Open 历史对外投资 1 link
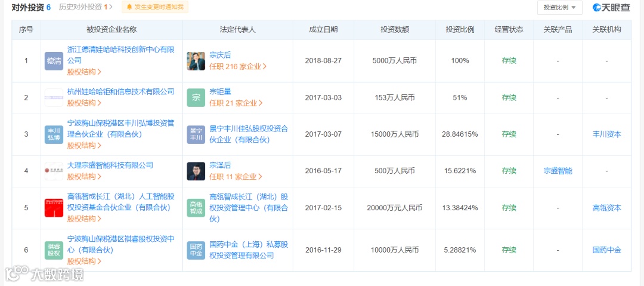This screenshot has height=286, width=644. (85, 7)
